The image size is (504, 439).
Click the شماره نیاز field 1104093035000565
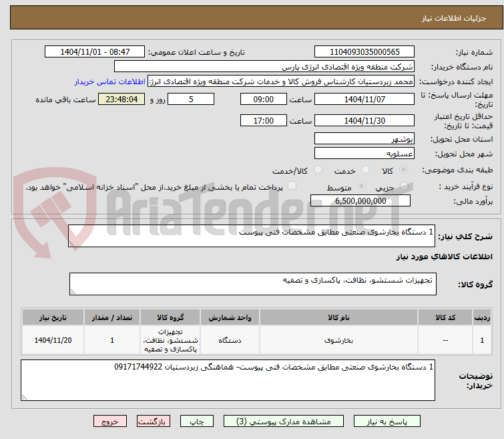[364, 52]
